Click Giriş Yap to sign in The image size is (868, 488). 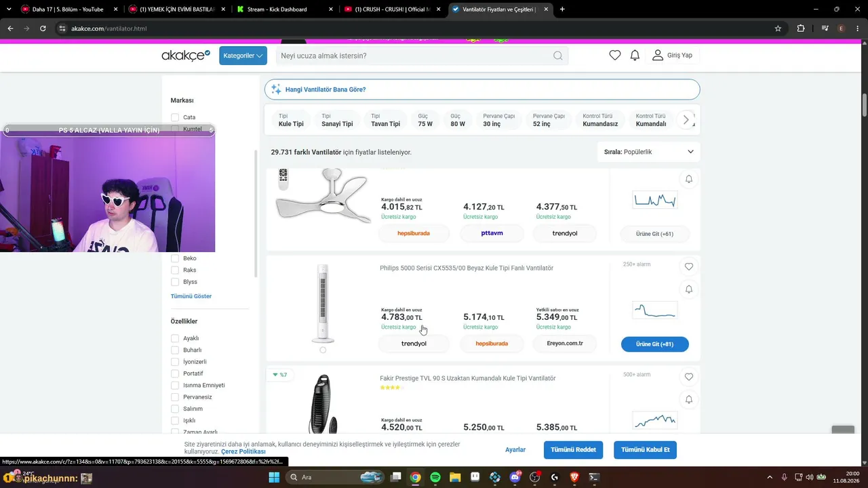673,56
